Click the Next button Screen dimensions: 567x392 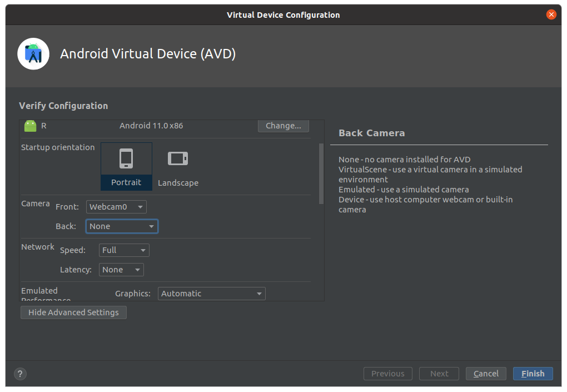[439, 374]
